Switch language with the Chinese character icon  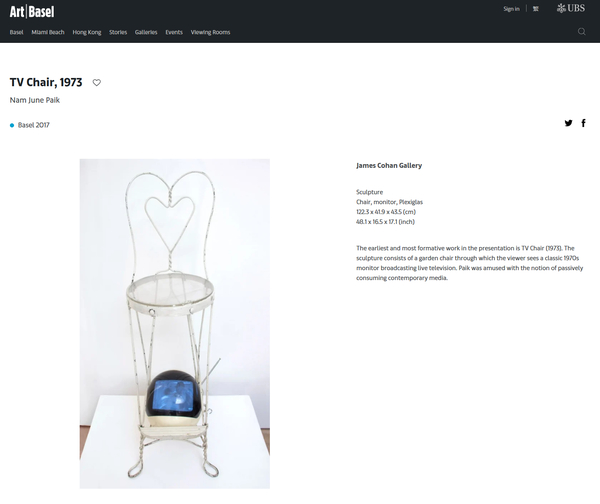535,9
